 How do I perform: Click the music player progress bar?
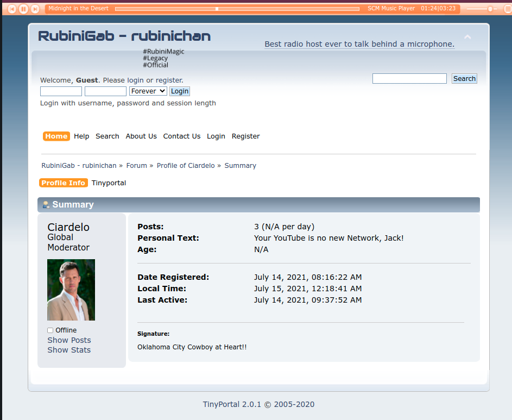click(x=237, y=9)
